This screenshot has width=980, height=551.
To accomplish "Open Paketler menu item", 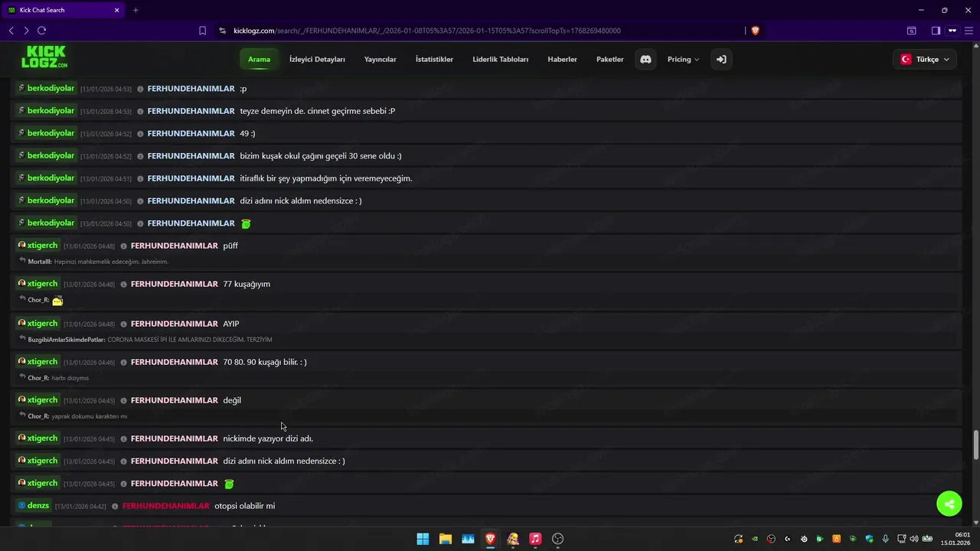I will 610,59.
